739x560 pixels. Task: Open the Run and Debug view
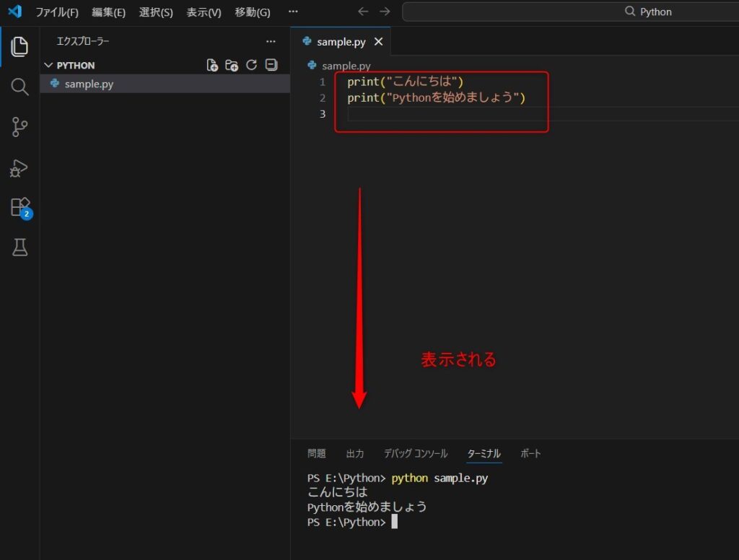(x=19, y=168)
